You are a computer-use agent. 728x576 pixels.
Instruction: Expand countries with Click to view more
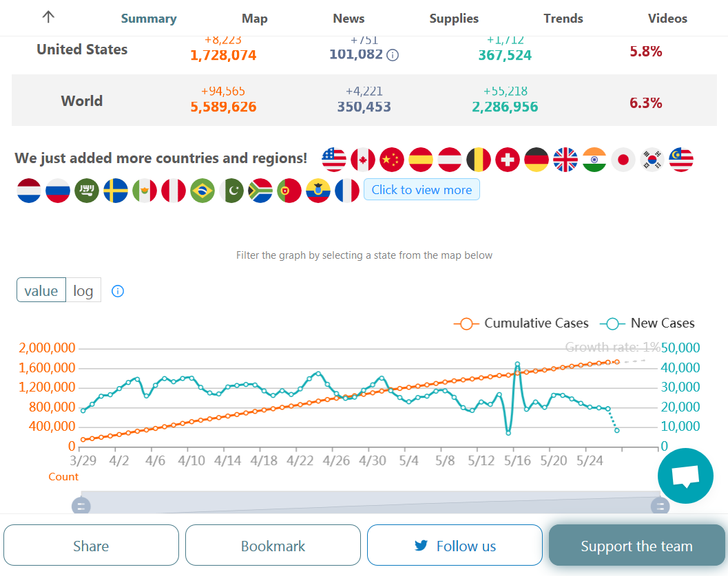click(x=422, y=190)
